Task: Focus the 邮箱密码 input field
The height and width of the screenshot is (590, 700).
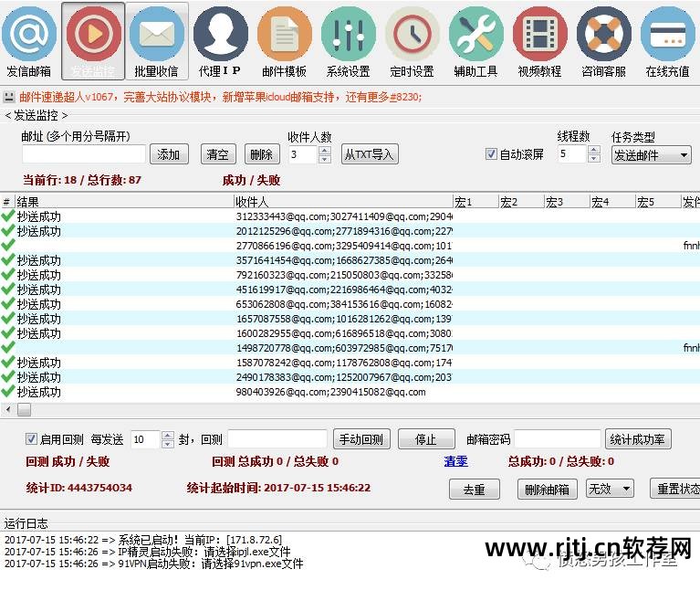Action: (557, 439)
